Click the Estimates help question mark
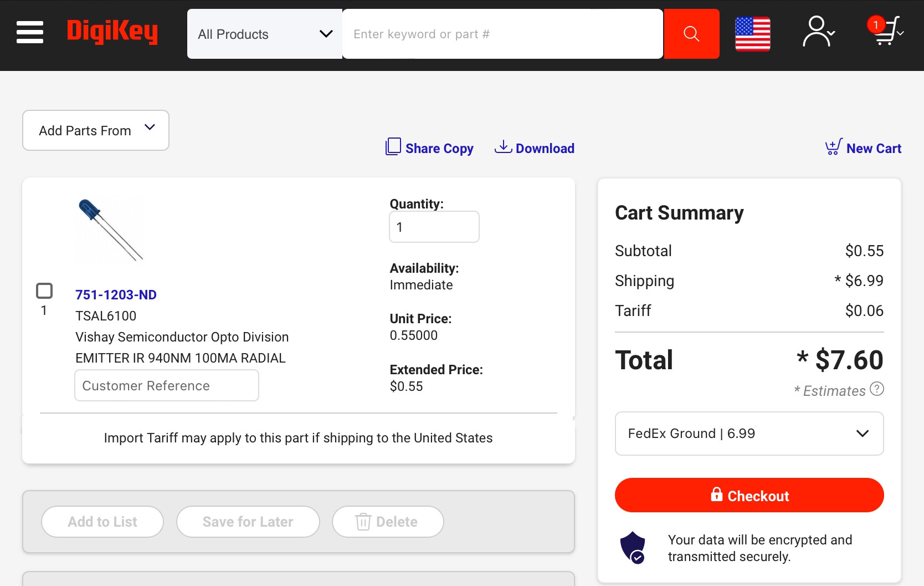 pos(876,389)
